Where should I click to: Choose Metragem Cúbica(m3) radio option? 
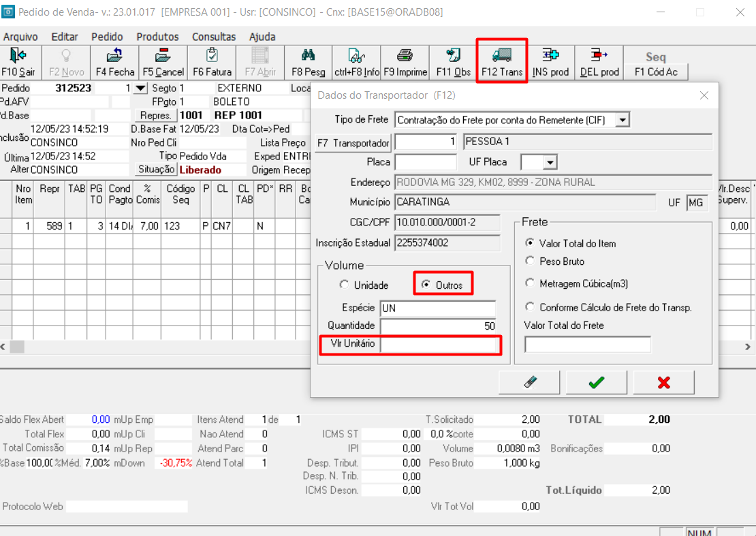click(x=531, y=283)
